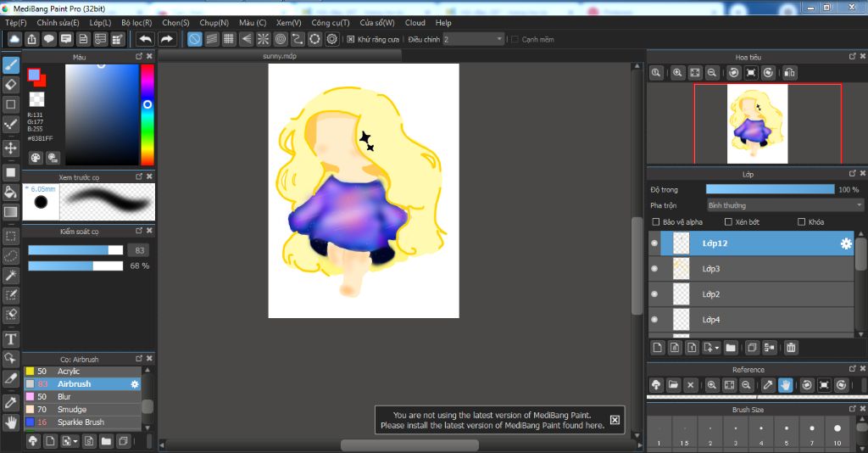
Task: Select the Eyedropper tool
Action: pyautogui.click(x=11, y=401)
